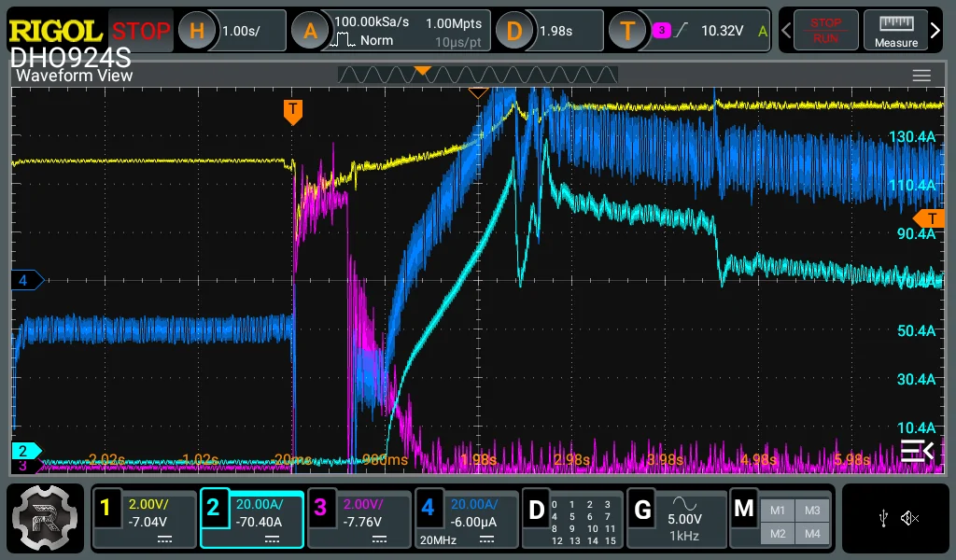Toggle channel 3 magenta label
This screenshot has height=560, width=956.
[321, 509]
